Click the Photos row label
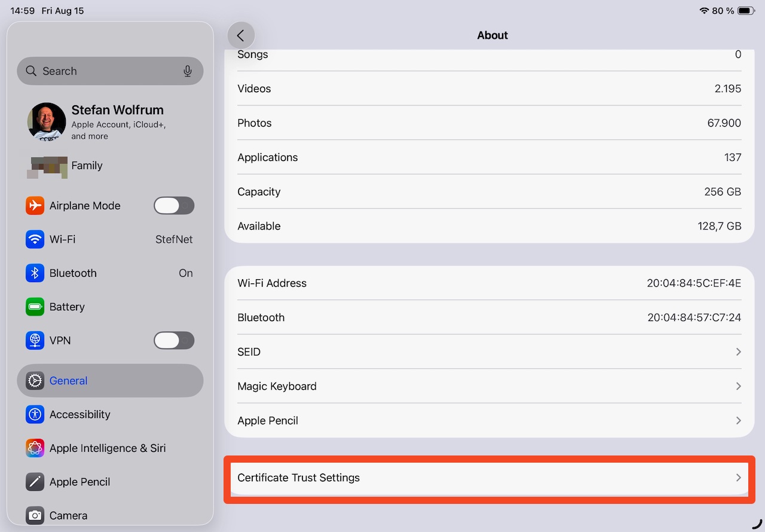This screenshot has width=765, height=532. coord(255,123)
